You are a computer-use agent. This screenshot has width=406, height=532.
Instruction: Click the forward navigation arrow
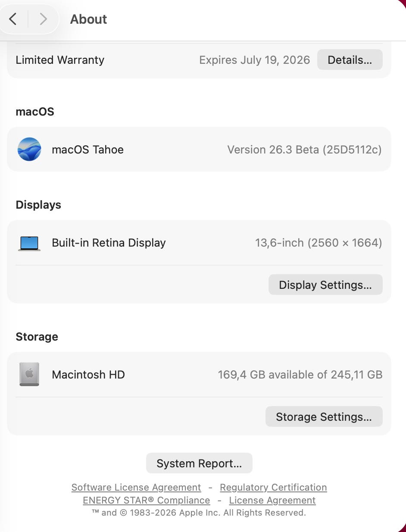pos(43,19)
